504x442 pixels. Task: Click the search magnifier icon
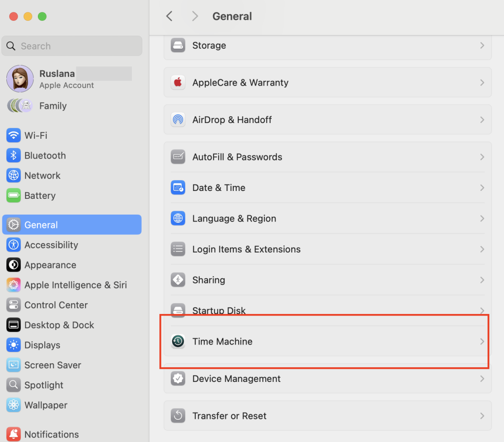pyautogui.click(x=11, y=46)
